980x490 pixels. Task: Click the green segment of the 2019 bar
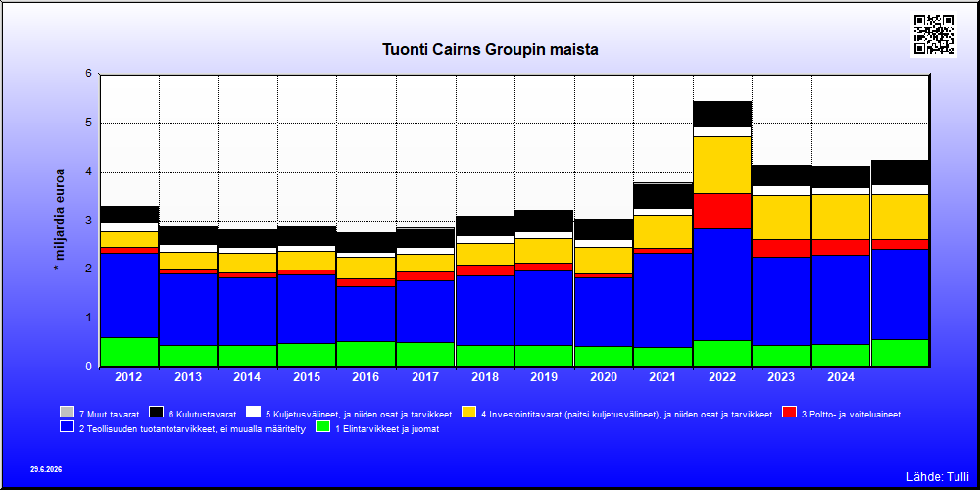[544, 356]
